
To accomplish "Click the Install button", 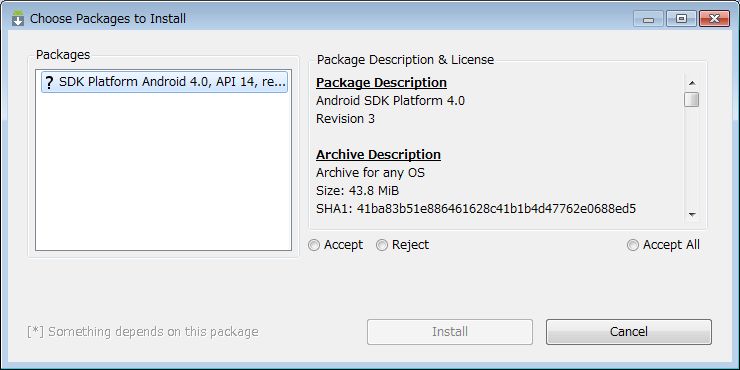I will 450,332.
